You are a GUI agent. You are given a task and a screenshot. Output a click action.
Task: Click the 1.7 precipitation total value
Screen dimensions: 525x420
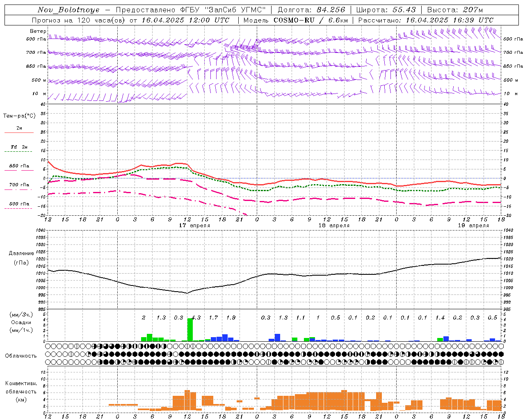[x=213, y=317]
